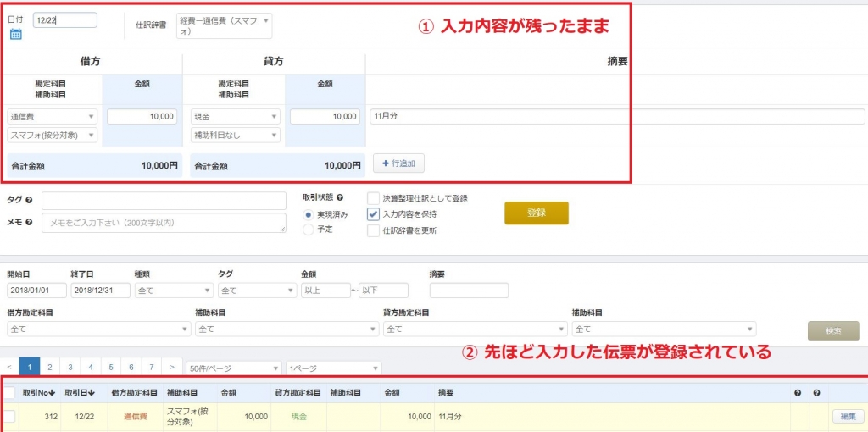Go to pagination page 5

[x=111, y=367]
